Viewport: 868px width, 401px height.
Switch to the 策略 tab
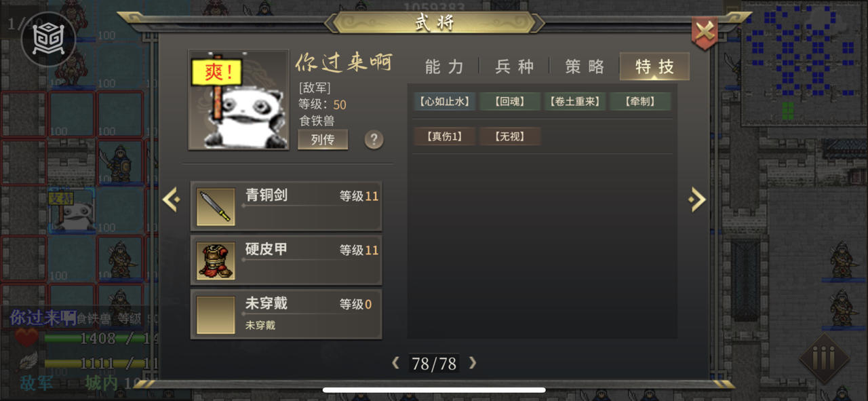[585, 66]
